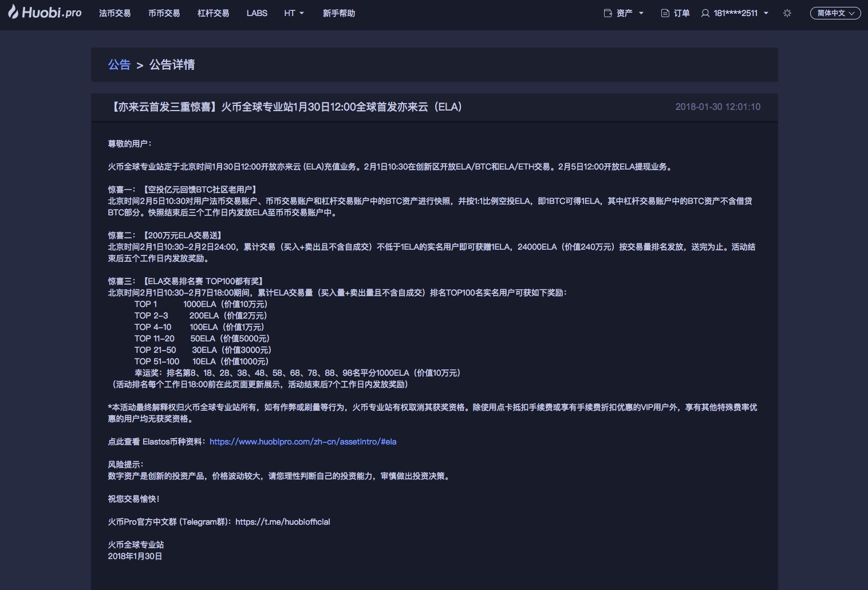Go back to 公告 list via breadcrumb
The image size is (868, 590).
click(119, 65)
